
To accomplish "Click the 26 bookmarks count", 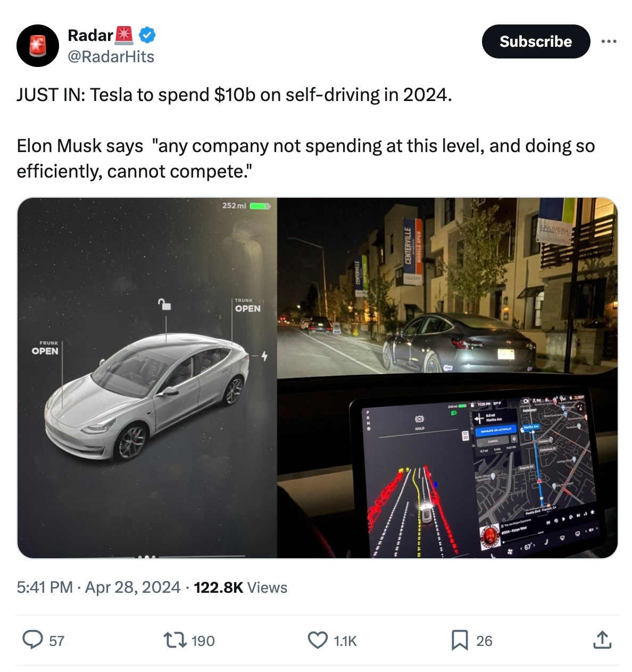I will [484, 641].
